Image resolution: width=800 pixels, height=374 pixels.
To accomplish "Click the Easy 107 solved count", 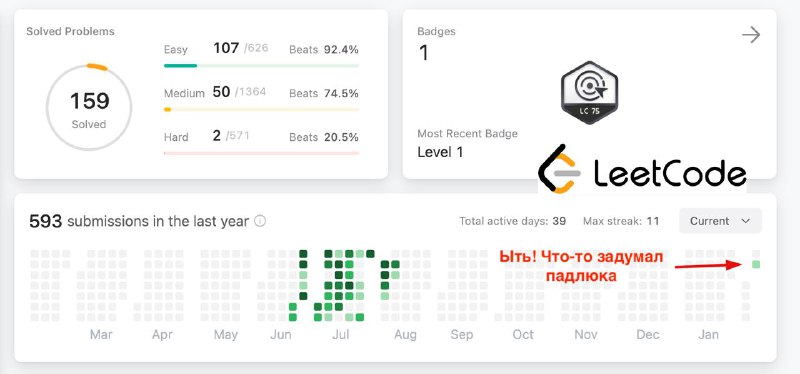I will click(x=226, y=48).
